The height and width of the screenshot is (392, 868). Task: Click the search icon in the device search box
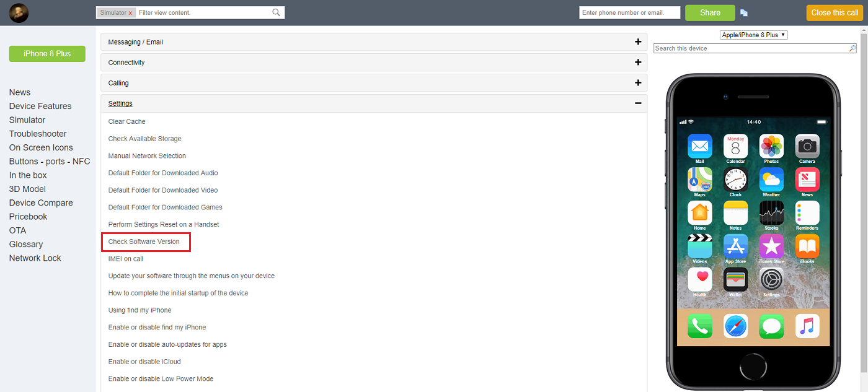[852, 48]
